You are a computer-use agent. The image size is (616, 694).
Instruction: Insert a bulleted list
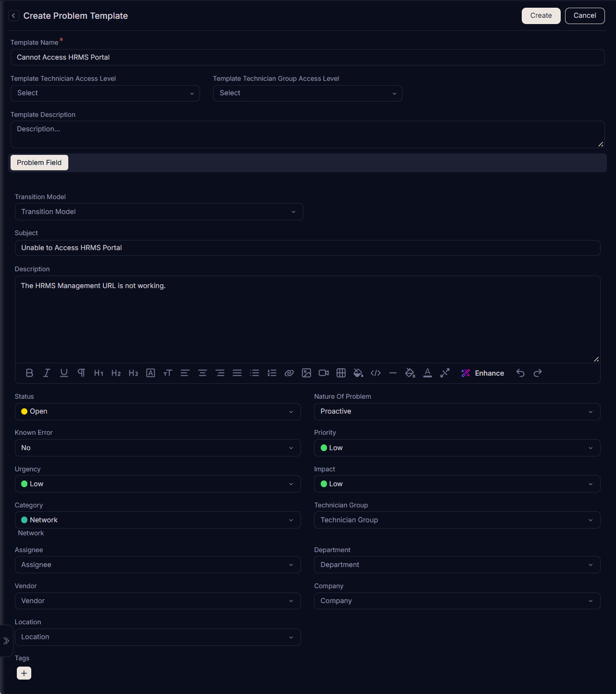pyautogui.click(x=254, y=373)
